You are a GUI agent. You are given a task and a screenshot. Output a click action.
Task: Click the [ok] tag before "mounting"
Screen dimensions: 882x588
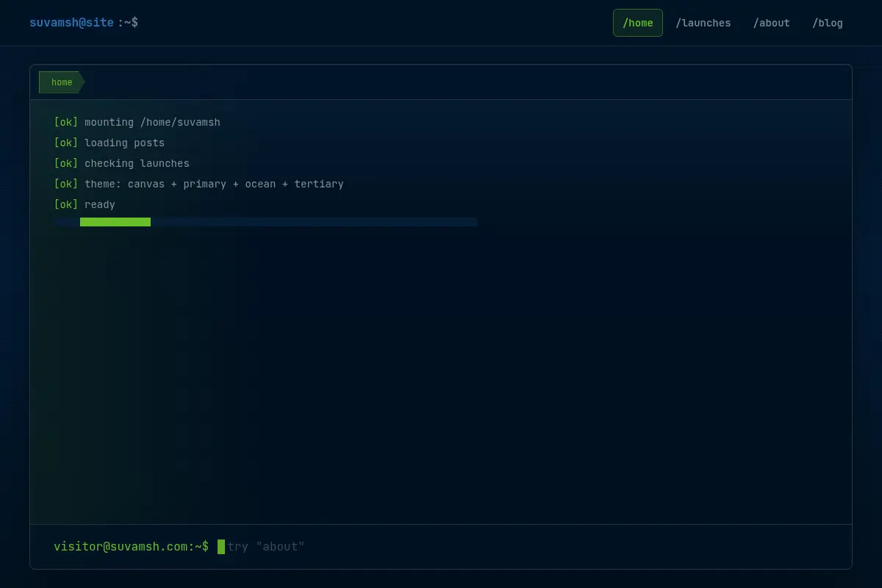tap(65, 122)
